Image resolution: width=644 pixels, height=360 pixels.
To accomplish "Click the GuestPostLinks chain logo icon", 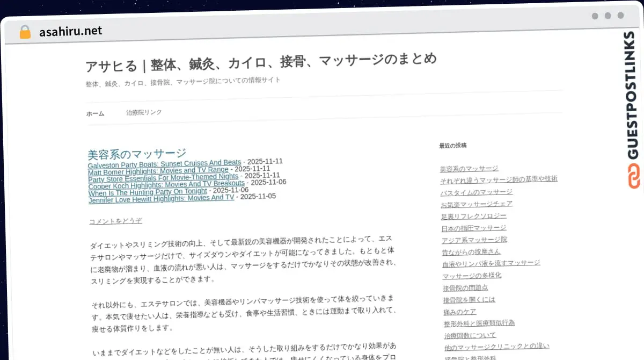I will click(634, 177).
